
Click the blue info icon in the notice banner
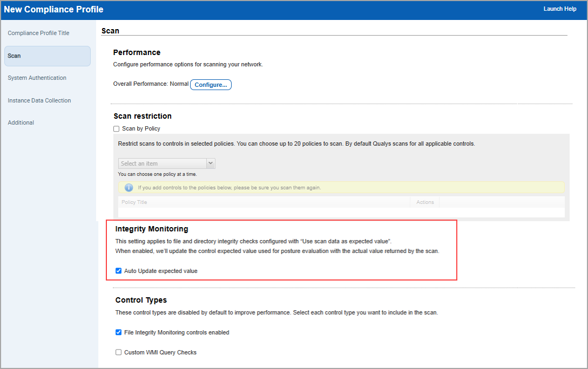point(129,187)
